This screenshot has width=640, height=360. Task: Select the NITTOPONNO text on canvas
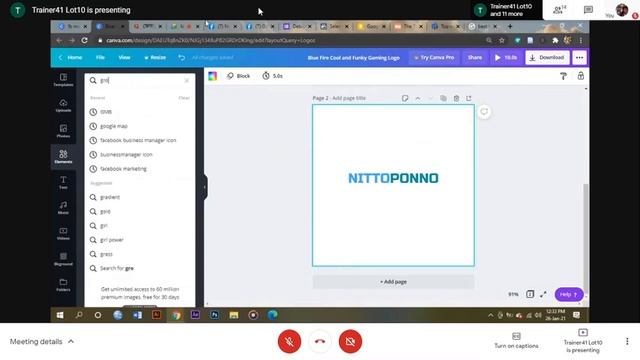coord(393,178)
